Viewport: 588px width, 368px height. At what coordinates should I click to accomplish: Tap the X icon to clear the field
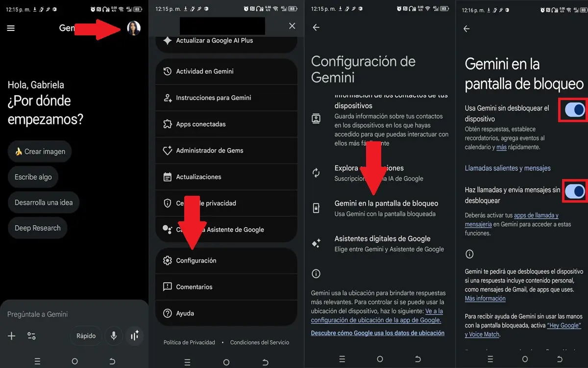[x=292, y=26]
